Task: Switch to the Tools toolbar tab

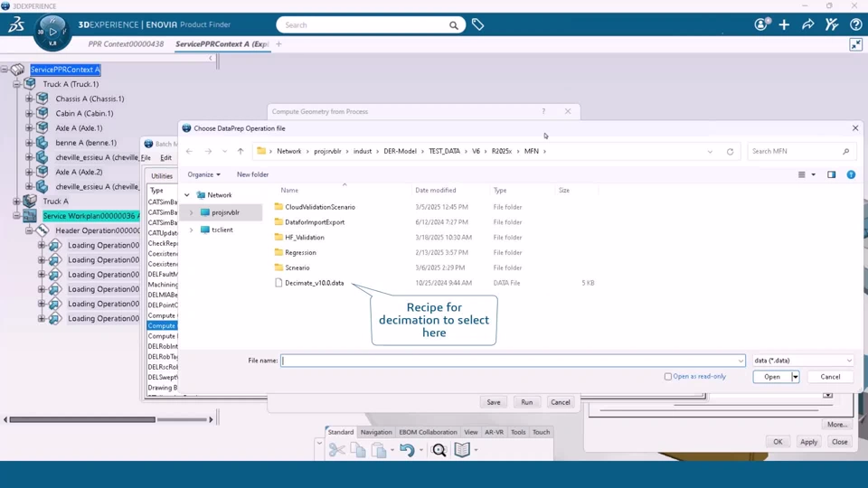Action: (518, 432)
